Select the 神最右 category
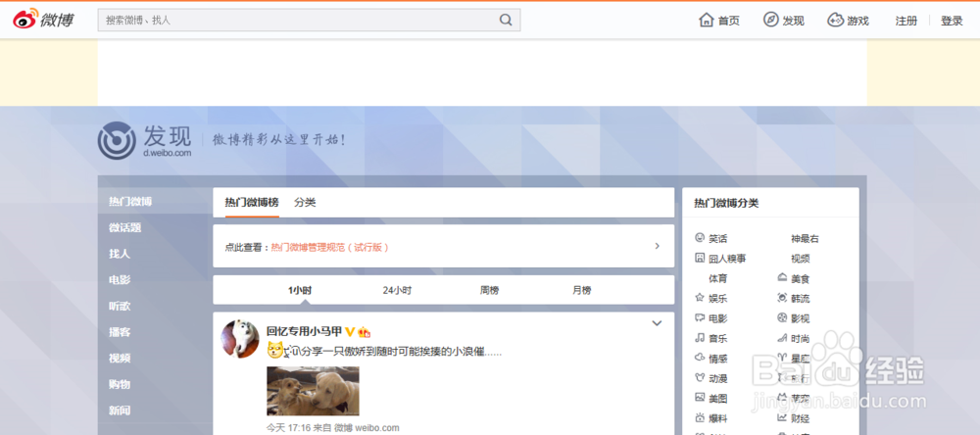This screenshot has width=980, height=435. [x=805, y=239]
